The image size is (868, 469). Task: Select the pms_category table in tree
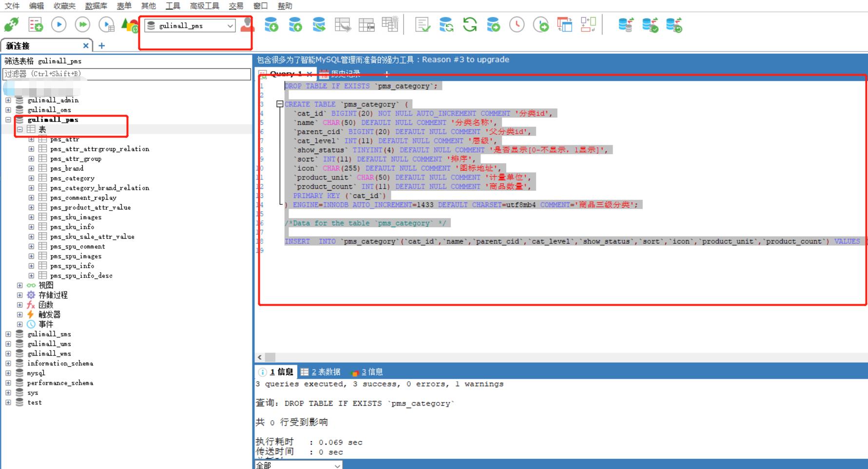72,178
